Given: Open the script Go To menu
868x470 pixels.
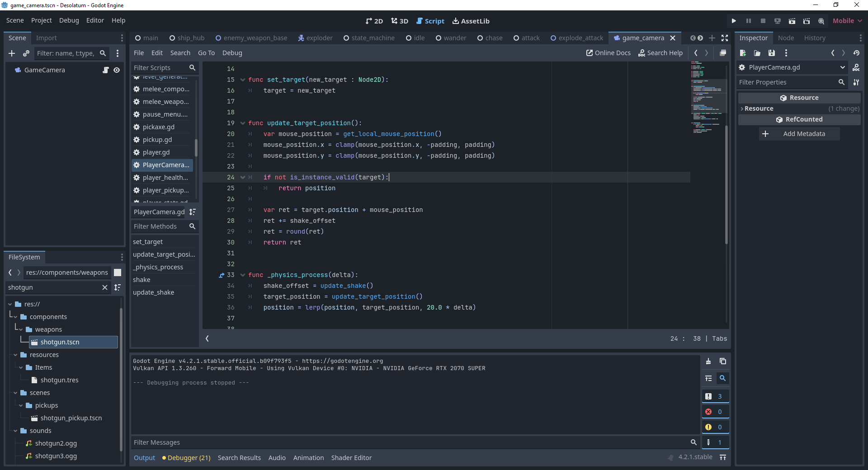Looking at the screenshot, I should coord(207,53).
